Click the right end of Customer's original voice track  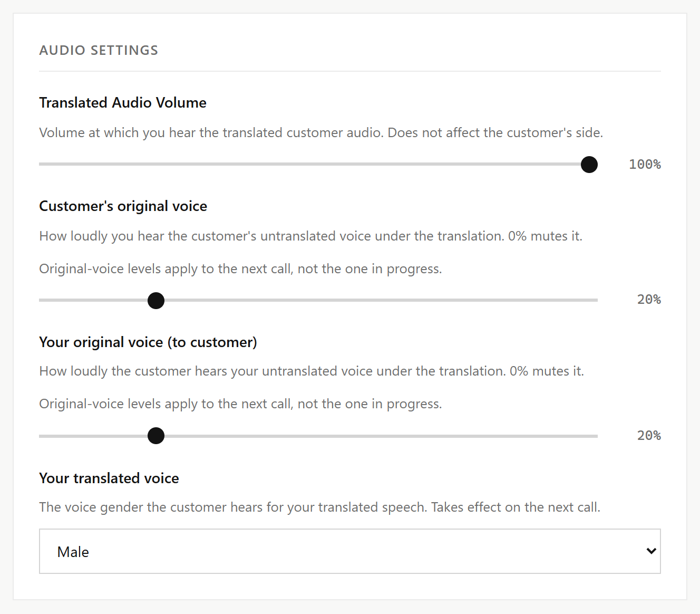pos(595,300)
